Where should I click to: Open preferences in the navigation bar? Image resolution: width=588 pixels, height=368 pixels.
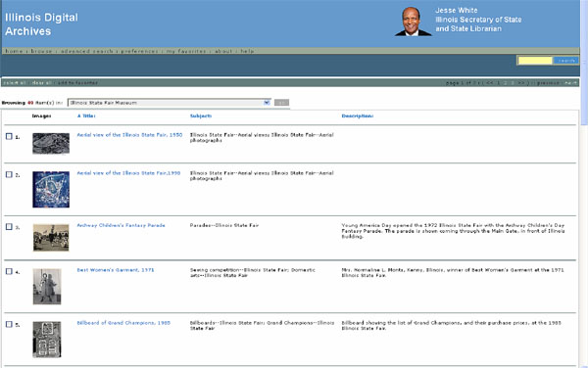pos(139,51)
